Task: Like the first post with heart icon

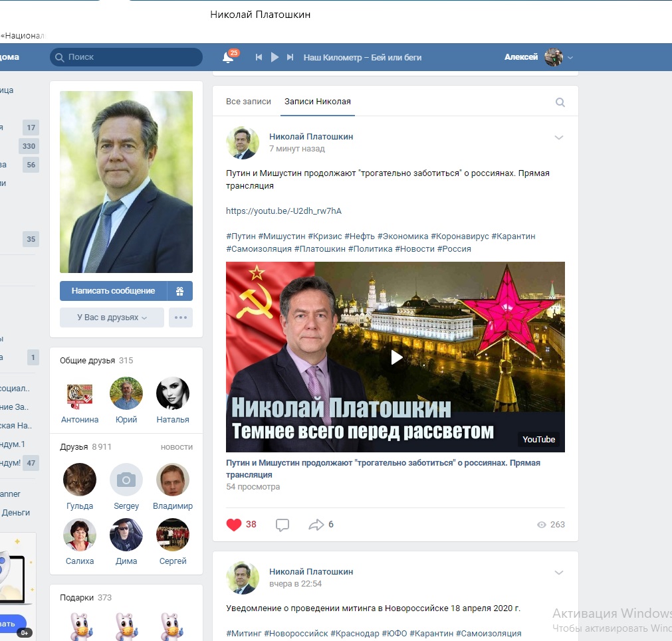Action: pos(234,525)
